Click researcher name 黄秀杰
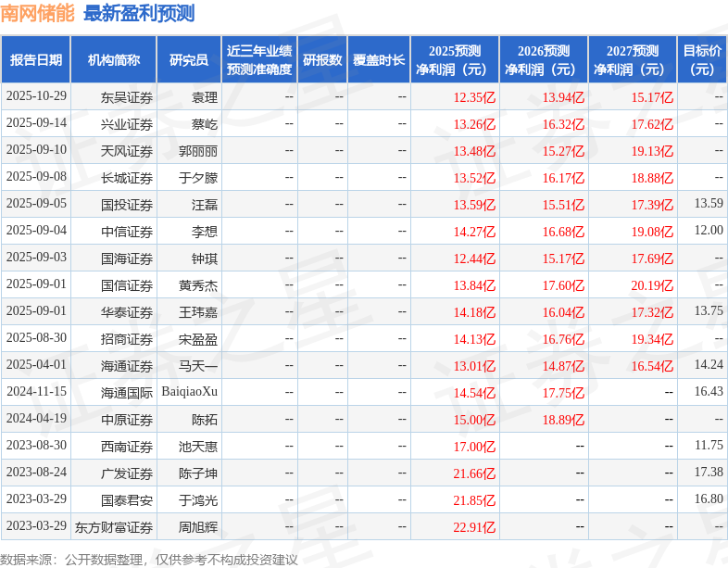The height and width of the screenshot is (568, 728). 198,285
